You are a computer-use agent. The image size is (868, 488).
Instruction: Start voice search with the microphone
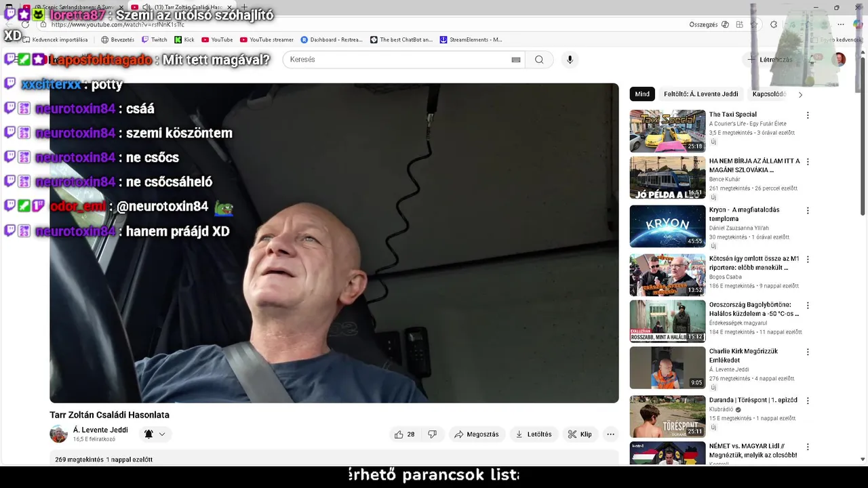570,60
